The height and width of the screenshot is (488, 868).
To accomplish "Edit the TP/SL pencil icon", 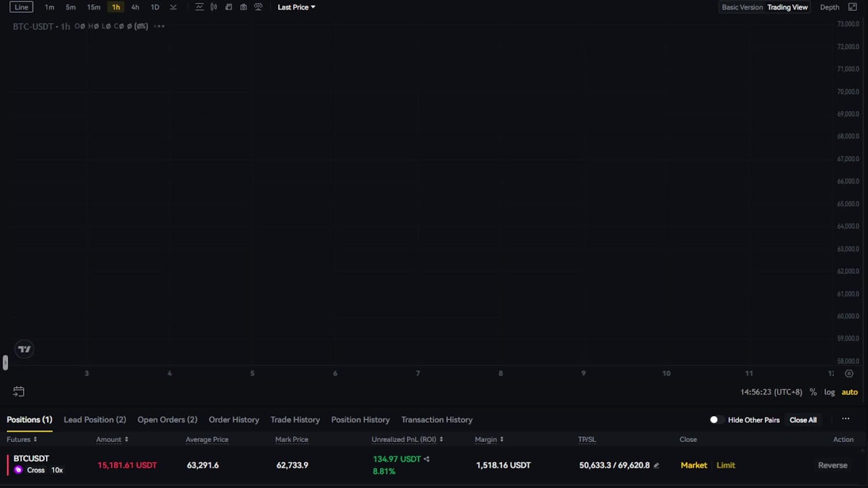I will 656,466.
